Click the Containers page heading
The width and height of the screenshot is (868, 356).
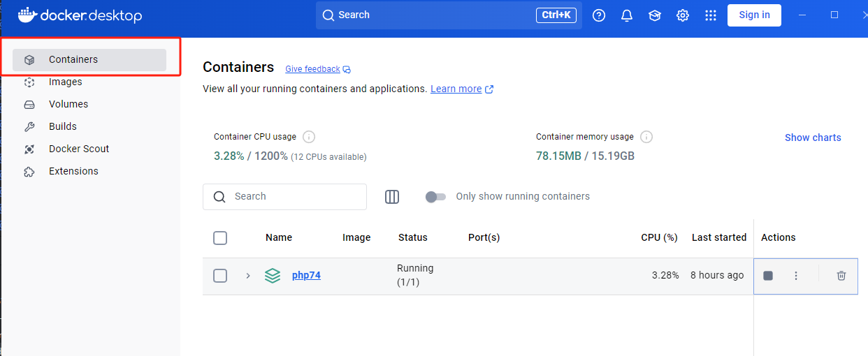238,68
